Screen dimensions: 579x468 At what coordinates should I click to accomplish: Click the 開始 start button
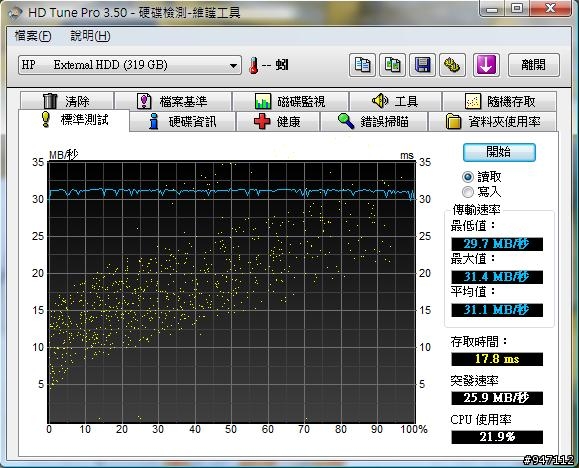coord(499,152)
